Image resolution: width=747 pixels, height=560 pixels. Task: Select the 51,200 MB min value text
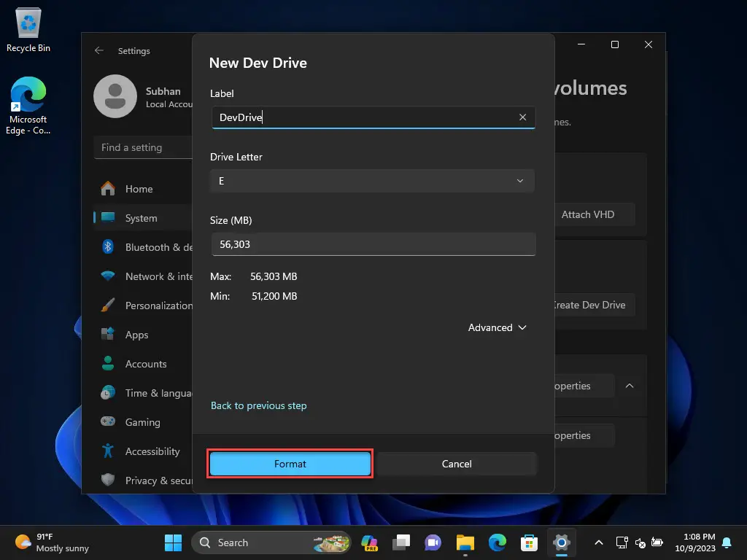(274, 296)
